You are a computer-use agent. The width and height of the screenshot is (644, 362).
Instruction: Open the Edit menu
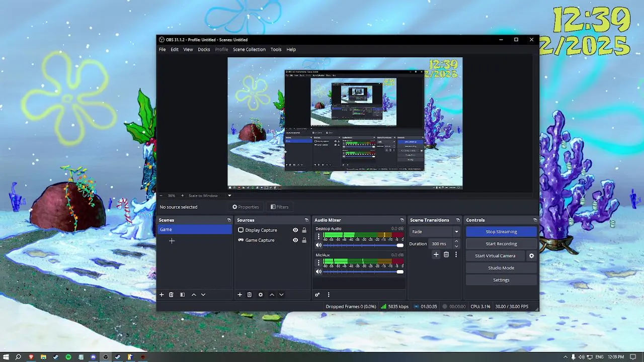tap(175, 49)
